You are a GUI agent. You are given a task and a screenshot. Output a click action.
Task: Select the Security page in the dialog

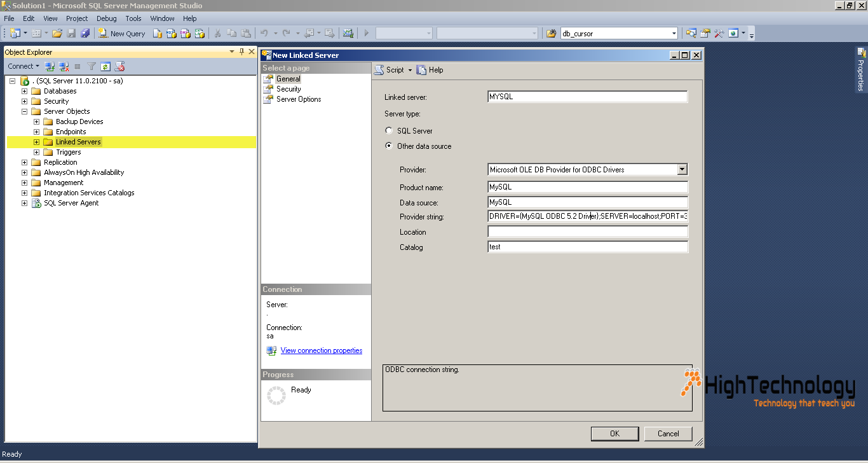point(288,89)
